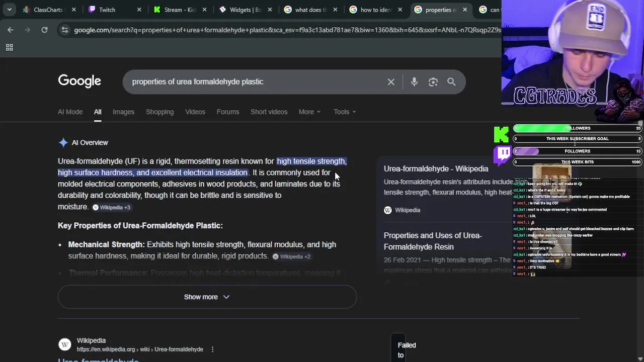This screenshot has width=644, height=362.
Task: Click the Google logo
Action: click(79, 81)
